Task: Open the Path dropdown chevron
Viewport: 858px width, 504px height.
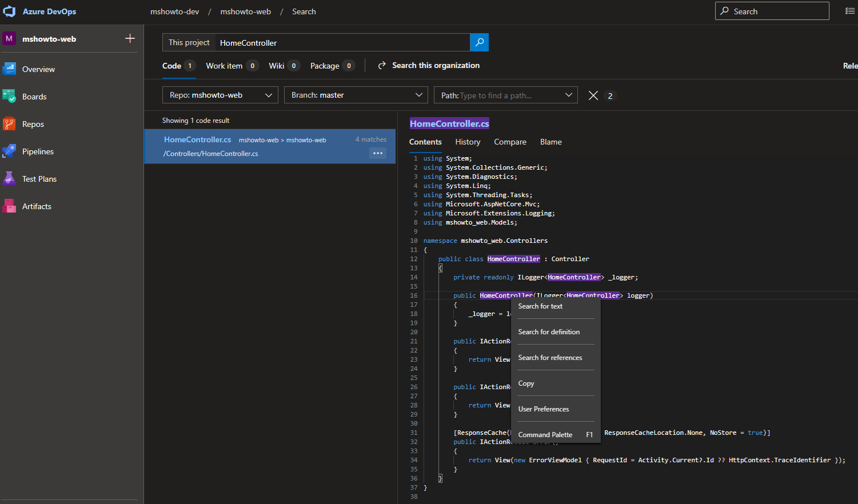Action: click(568, 95)
